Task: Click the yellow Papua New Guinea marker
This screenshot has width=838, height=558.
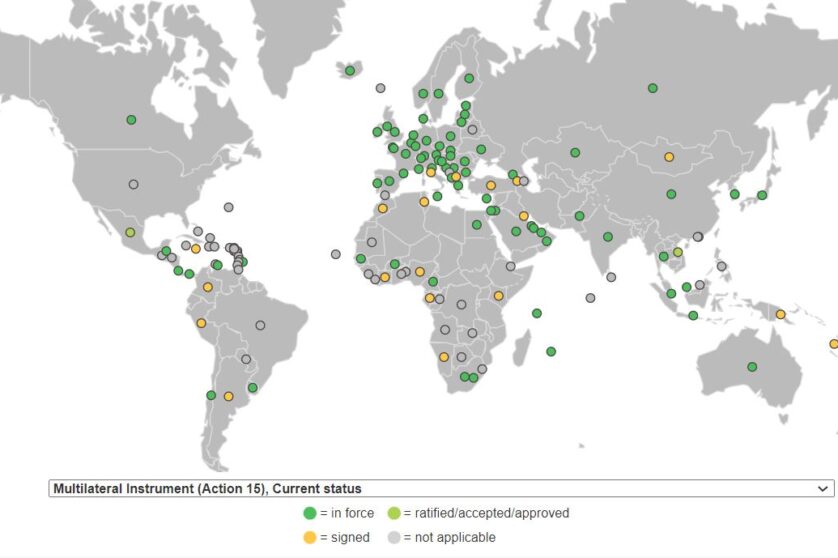Action: pos(781,314)
